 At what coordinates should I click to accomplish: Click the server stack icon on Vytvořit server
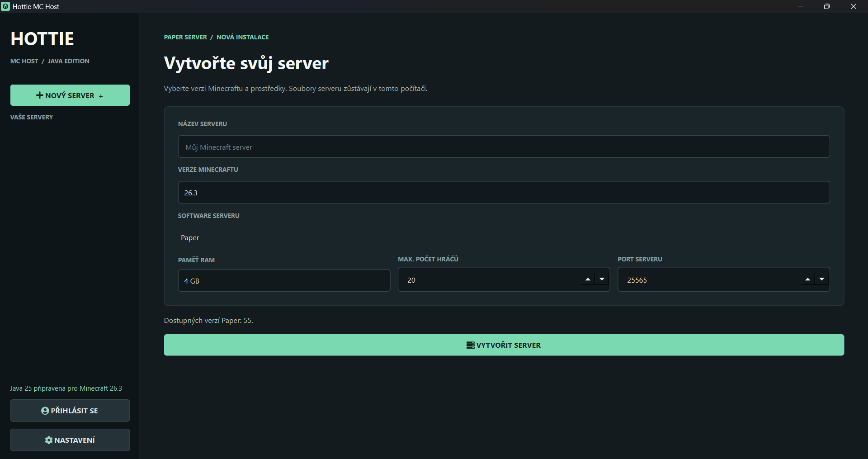(x=471, y=345)
